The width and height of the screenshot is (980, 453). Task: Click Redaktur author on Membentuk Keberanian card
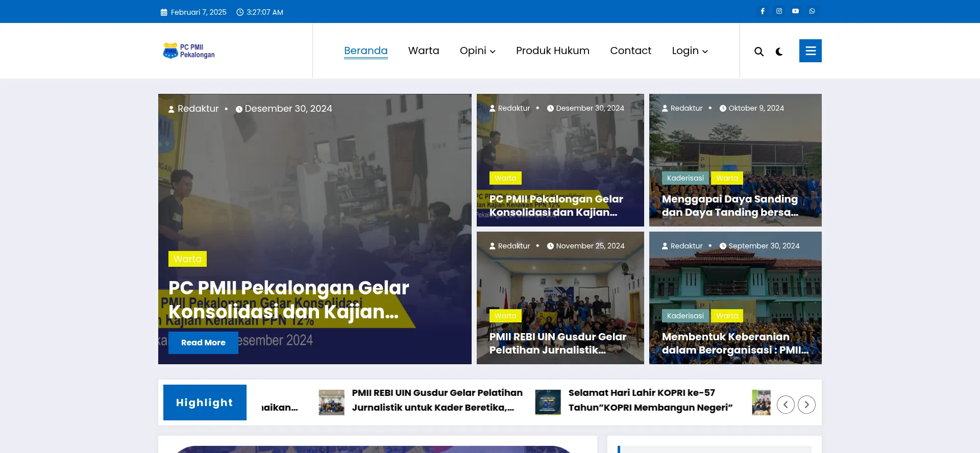(x=682, y=246)
